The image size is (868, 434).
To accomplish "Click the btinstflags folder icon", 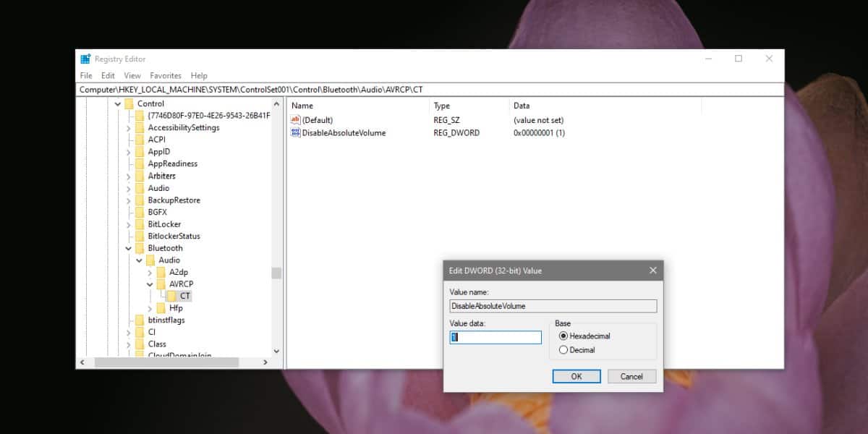I will click(x=140, y=320).
